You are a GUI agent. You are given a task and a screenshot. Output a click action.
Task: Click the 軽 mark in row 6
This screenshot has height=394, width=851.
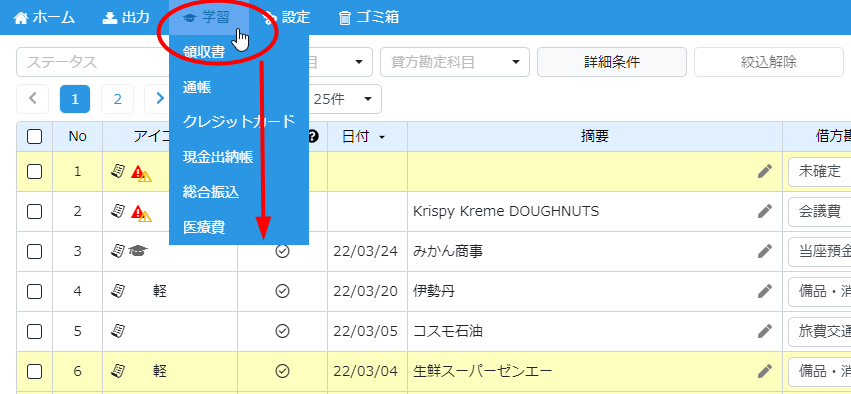[160, 371]
